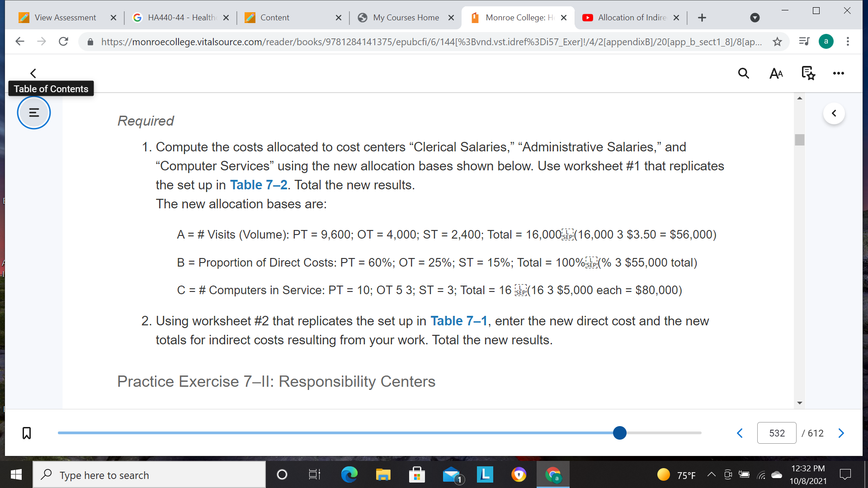Image resolution: width=868 pixels, height=488 pixels.
Task: Open Microsoft Edge from the taskbar
Action: 349,475
